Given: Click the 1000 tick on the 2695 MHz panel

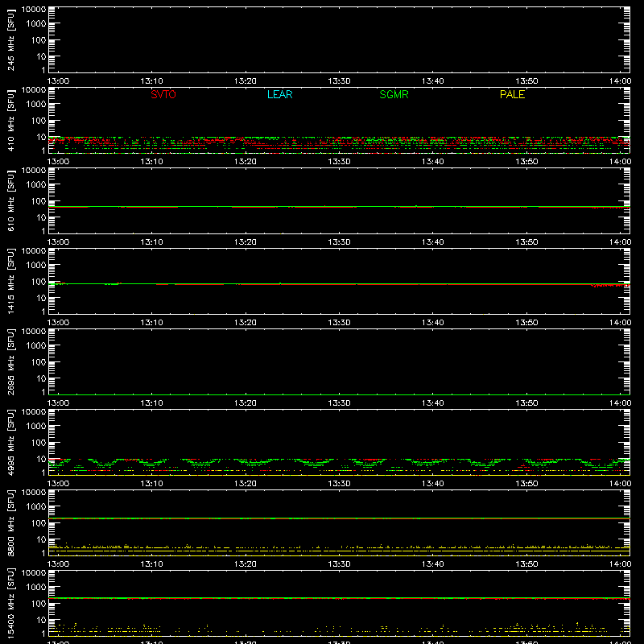Looking at the screenshot, I should coord(35,345).
